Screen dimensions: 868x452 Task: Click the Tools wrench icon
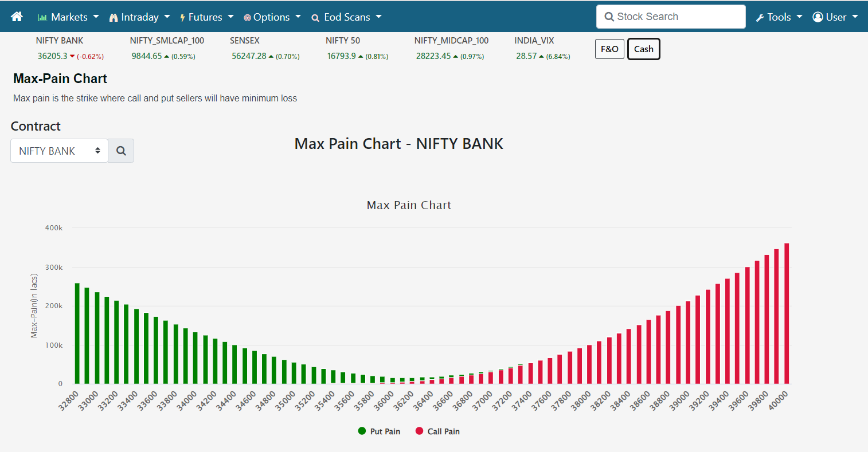click(760, 18)
